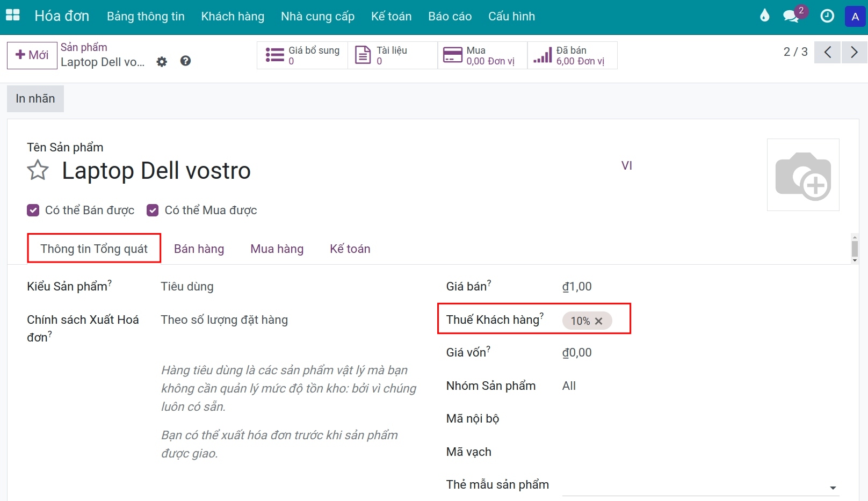This screenshot has width=868, height=501.
Task: Switch to Bán hàng tab
Action: click(199, 249)
